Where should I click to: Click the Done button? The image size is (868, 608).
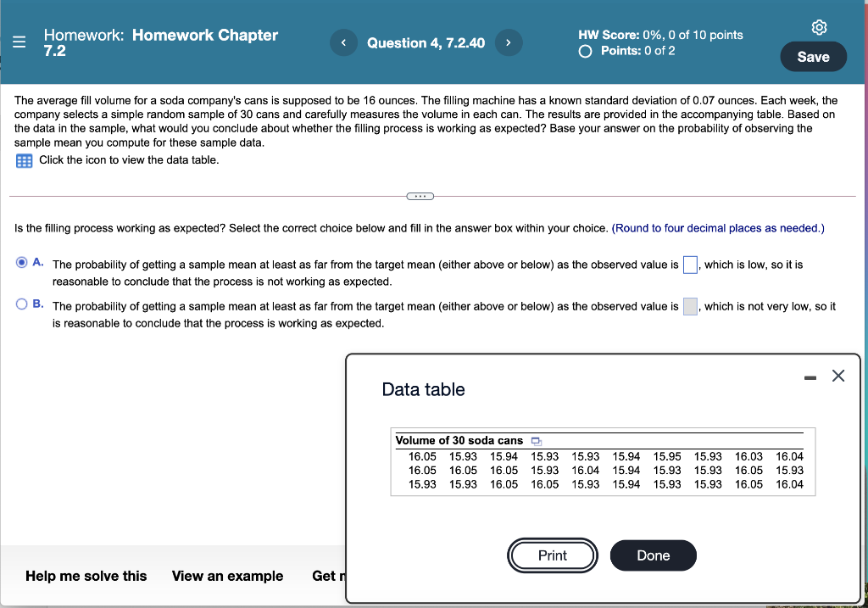(653, 555)
